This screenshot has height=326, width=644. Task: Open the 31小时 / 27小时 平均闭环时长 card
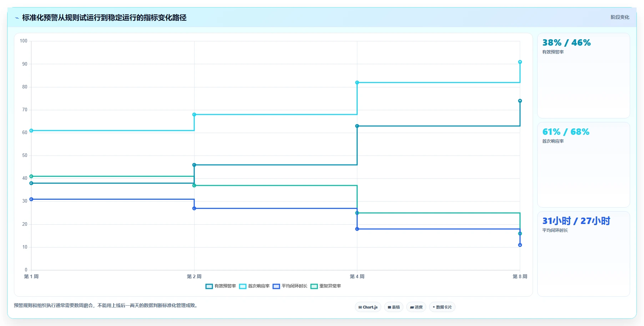coord(584,254)
